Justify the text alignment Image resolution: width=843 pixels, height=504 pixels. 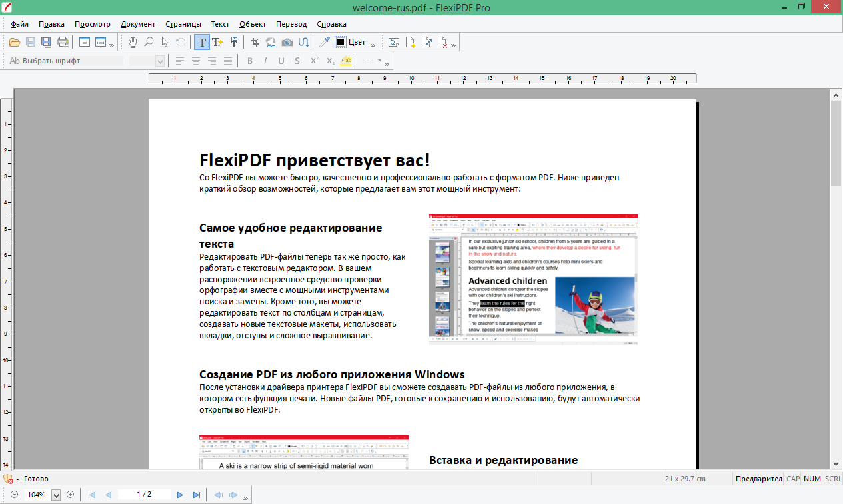228,61
